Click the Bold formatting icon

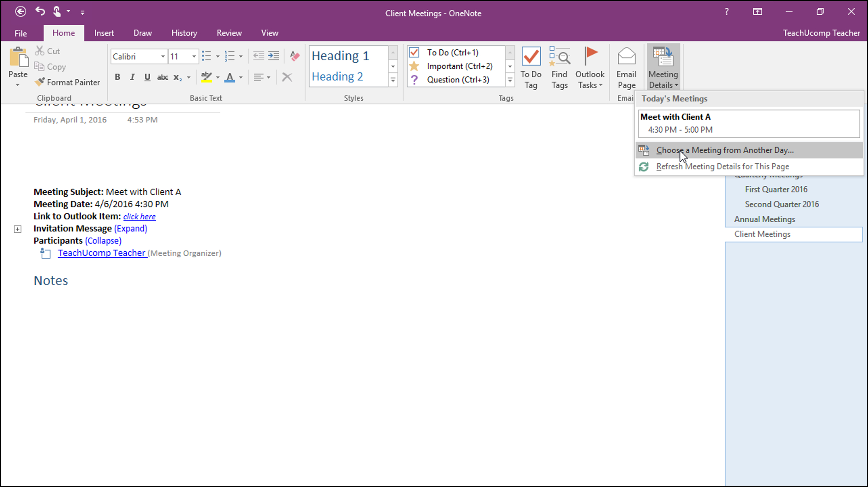(117, 76)
